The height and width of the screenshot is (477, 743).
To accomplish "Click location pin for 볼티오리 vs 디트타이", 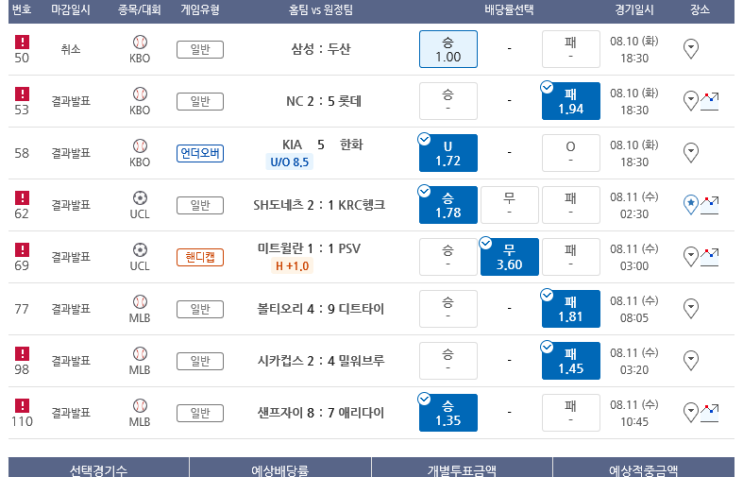I will pos(691,308).
